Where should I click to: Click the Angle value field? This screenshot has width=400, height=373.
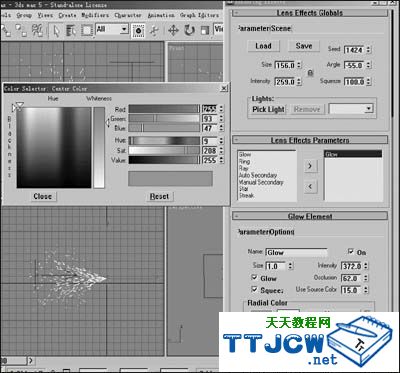(354, 65)
